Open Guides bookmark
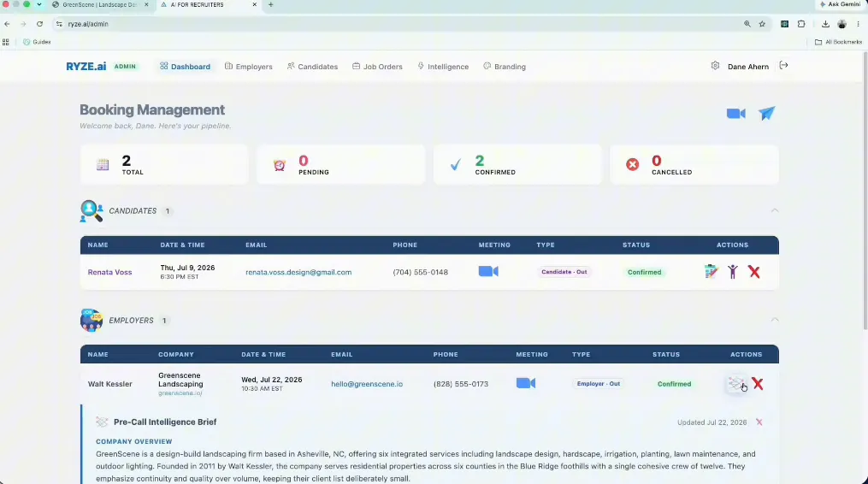The image size is (868, 484). (37, 42)
